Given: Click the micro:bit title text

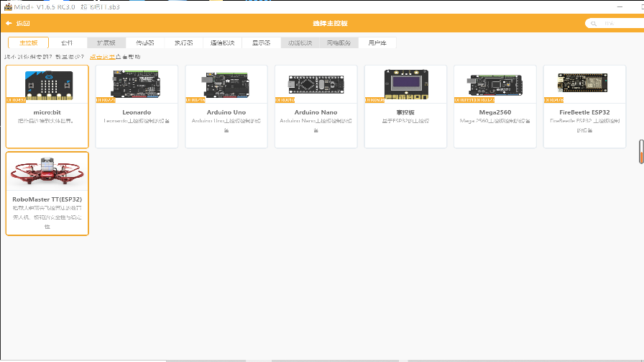Looking at the screenshot, I should [x=47, y=112].
